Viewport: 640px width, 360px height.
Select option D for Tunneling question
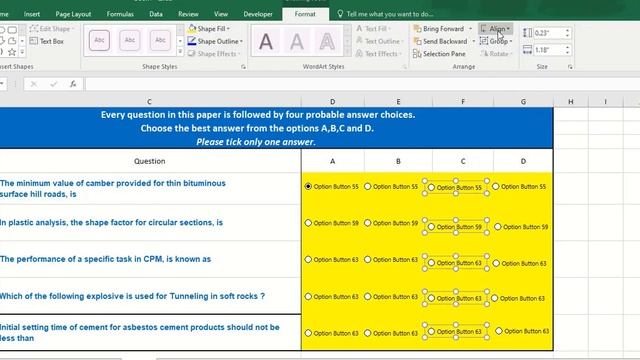coord(495,298)
